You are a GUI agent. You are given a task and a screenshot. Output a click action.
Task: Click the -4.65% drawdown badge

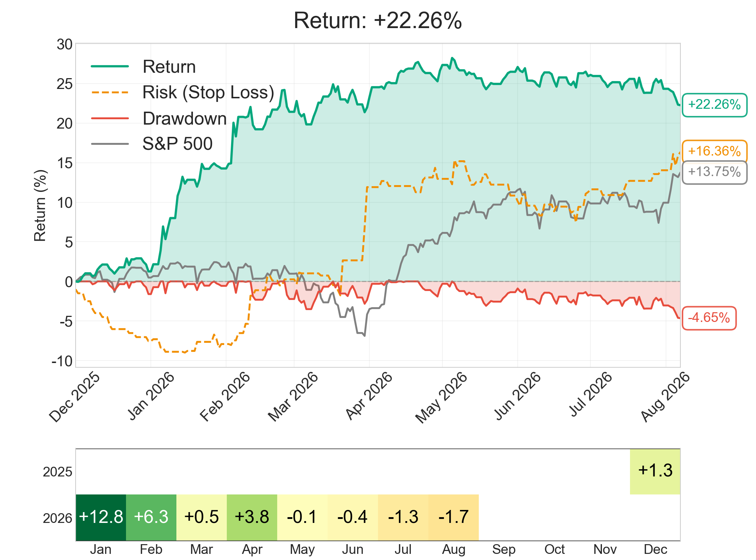[x=709, y=318]
